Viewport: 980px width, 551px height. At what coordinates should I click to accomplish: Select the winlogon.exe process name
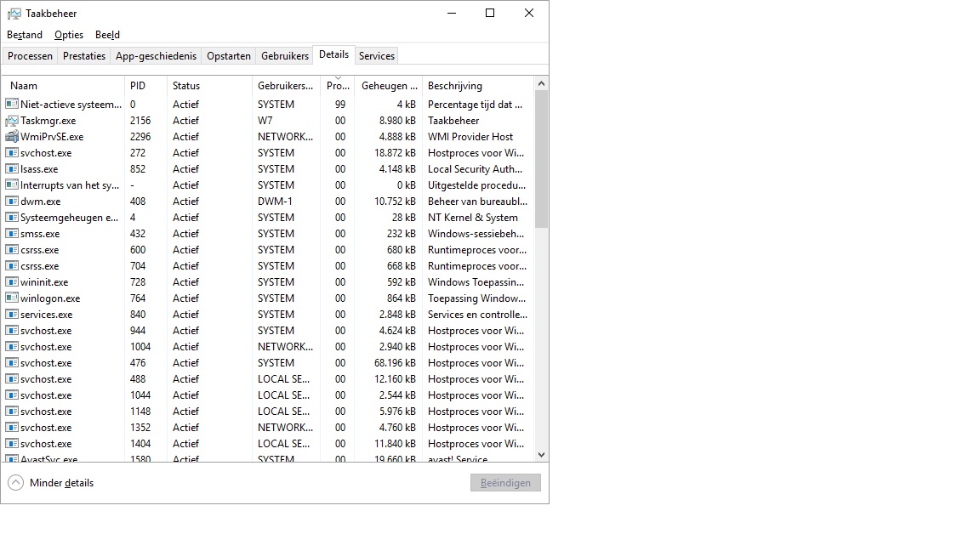click(x=50, y=298)
